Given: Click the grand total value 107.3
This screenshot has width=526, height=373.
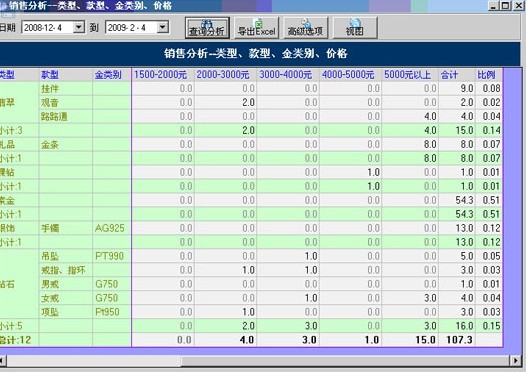Looking at the screenshot, I should (x=459, y=340).
